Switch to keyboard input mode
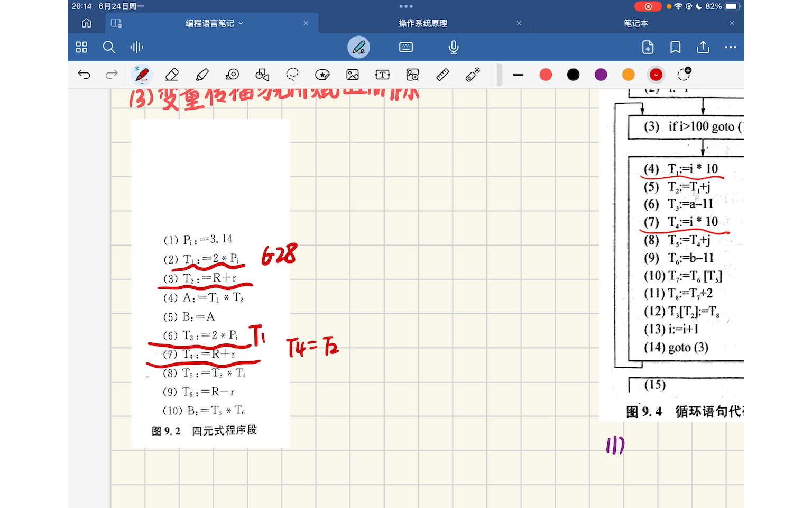Image resolution: width=812 pixels, height=508 pixels. (x=406, y=47)
